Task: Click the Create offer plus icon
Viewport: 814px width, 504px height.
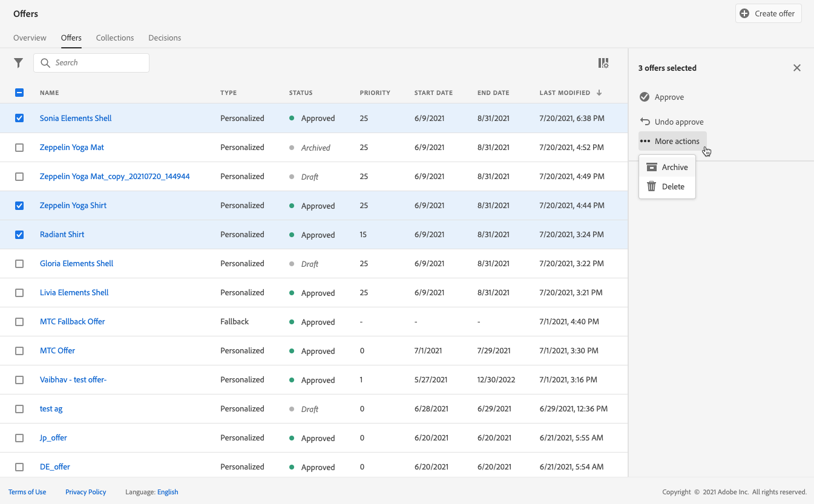Action: coord(744,13)
